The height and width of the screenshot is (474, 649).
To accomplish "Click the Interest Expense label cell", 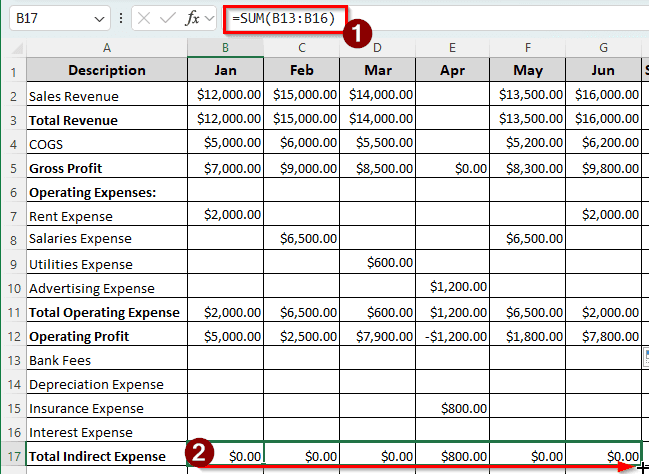I will (x=107, y=431).
